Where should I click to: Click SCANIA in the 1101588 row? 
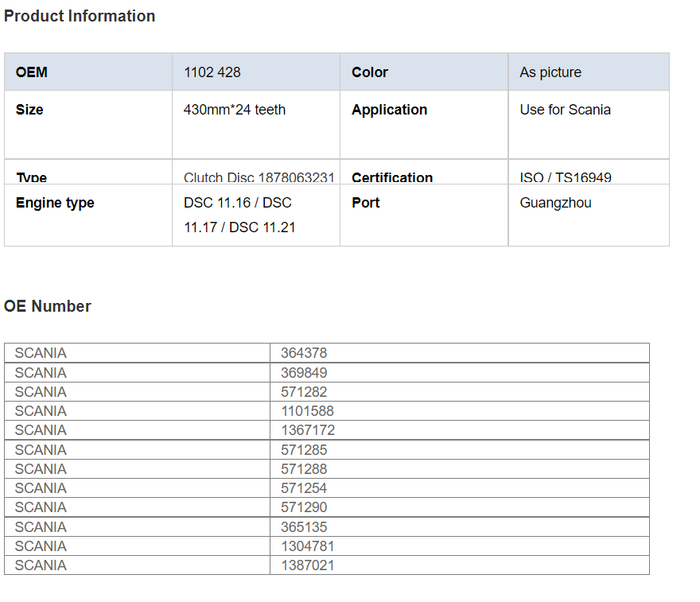[41, 411]
